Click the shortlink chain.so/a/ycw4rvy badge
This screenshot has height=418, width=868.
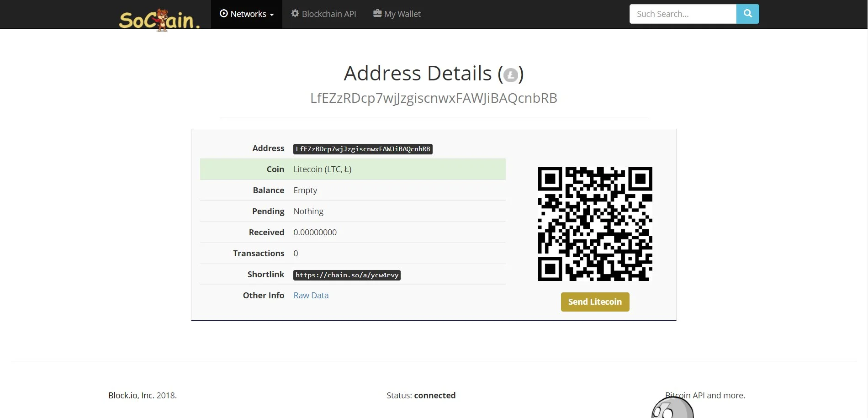point(347,275)
